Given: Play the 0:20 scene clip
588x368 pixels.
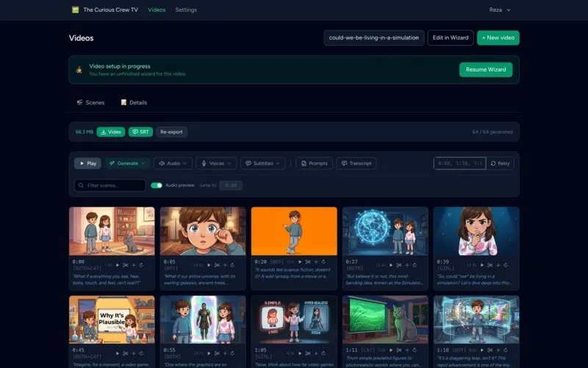Looking at the screenshot, I should point(300,262).
